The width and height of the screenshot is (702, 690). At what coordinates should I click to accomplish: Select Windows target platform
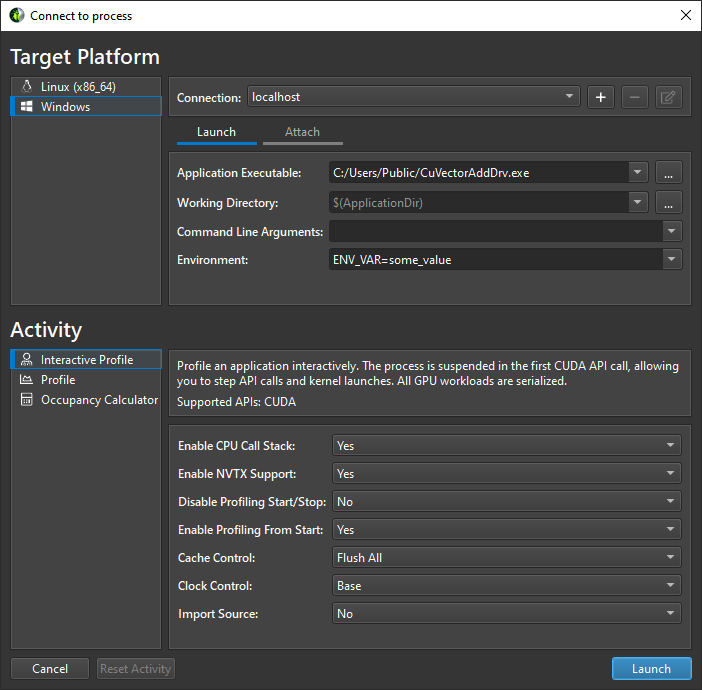point(86,107)
